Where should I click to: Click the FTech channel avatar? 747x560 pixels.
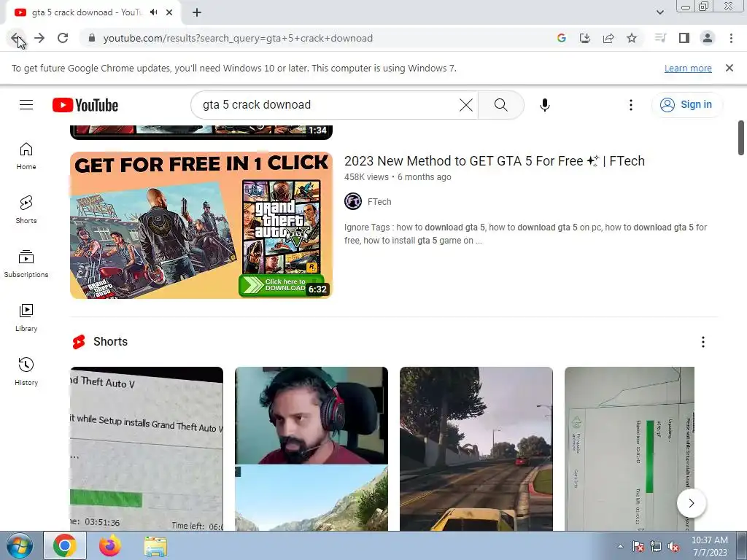[353, 201]
